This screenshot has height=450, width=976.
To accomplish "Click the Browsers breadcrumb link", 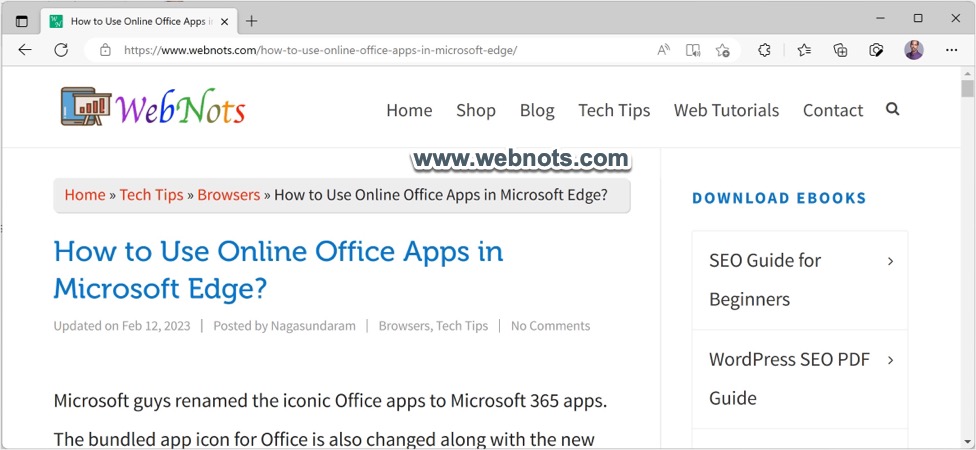I will [x=228, y=195].
